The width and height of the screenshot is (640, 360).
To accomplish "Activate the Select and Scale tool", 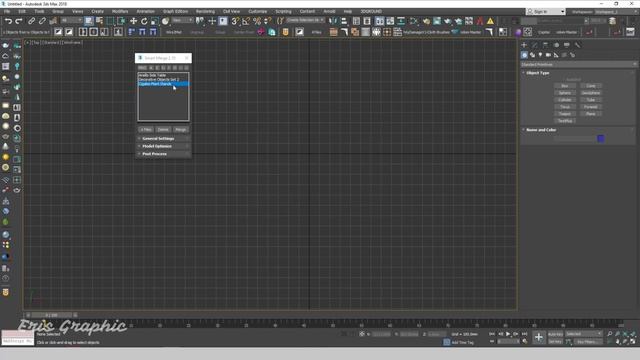I will (x=155, y=21).
